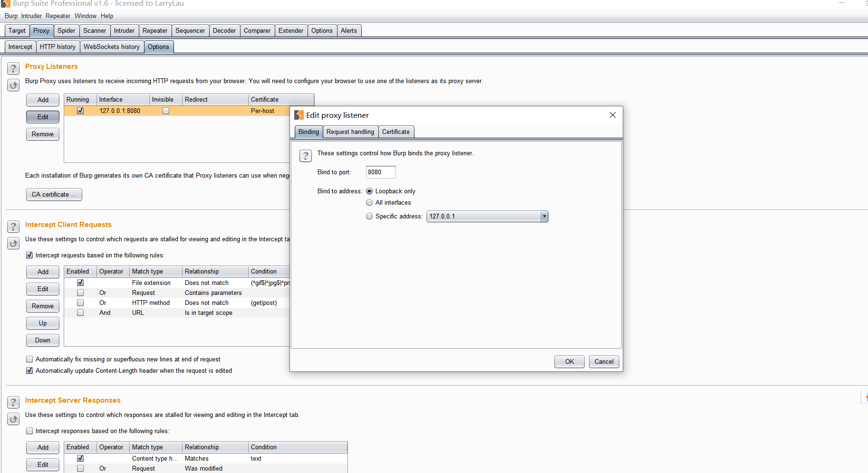Add a new proxy listener
This screenshot has width=868, height=473.
click(43, 100)
